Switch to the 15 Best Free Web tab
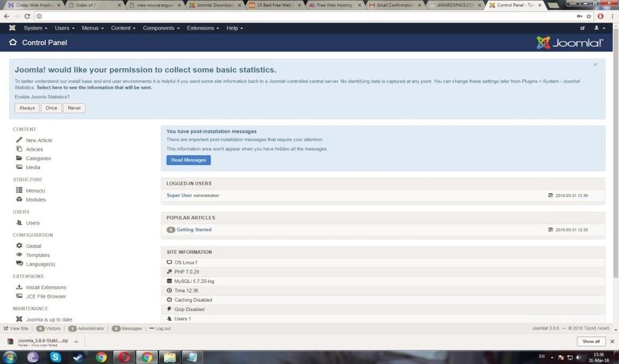This screenshot has height=364, width=619. coord(275,5)
